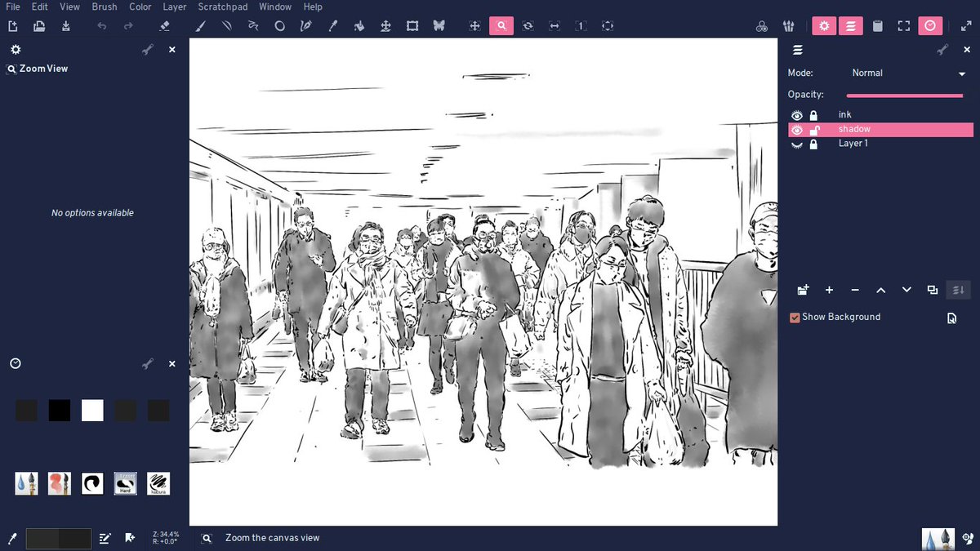Select the black color history swatch
This screenshot has height=551, width=980.
(60, 411)
